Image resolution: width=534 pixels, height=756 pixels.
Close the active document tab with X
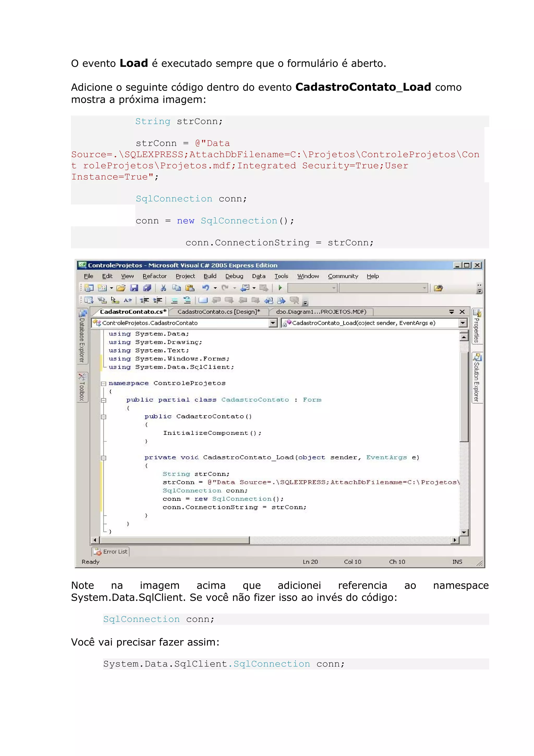462,311
